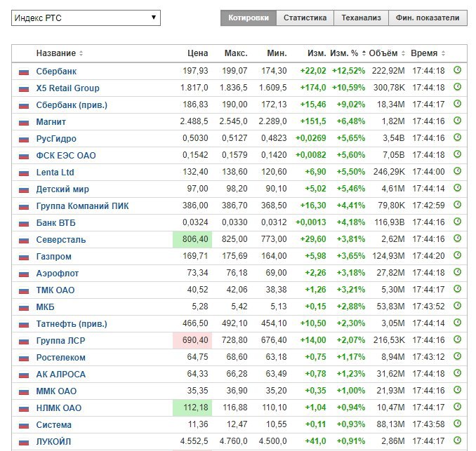Click the clock icon in Аэрофлот row
The height and width of the screenshot is (451, 476).
coord(457,272)
